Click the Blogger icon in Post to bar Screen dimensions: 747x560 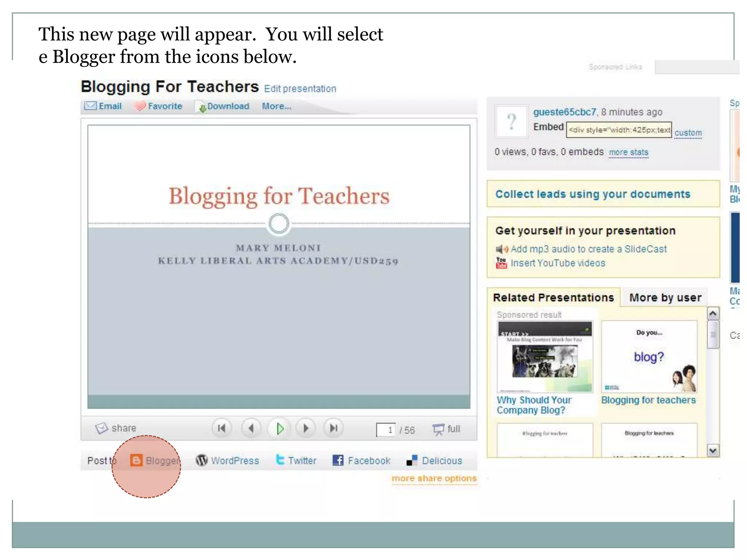click(x=136, y=460)
